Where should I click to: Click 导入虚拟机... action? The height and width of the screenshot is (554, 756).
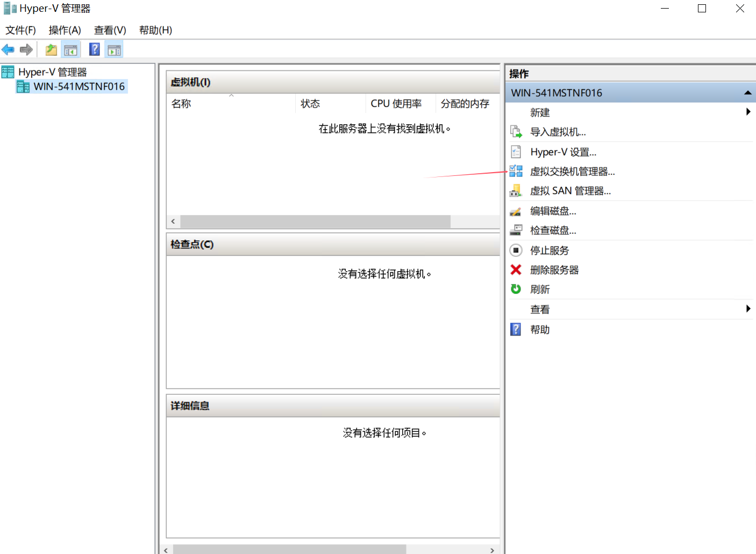558,132
